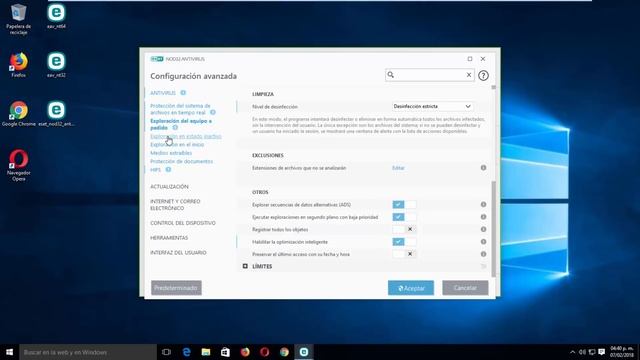
Task: Toggle Explorar secuencias de datos alternativas (ADS)
Action: (404, 204)
